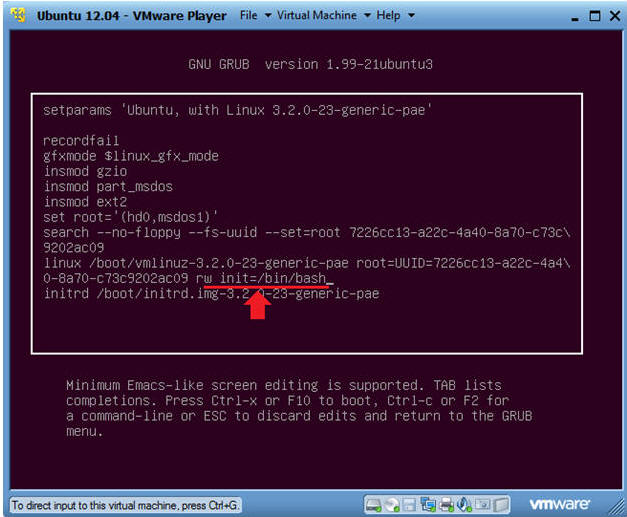This screenshot has height=517, width=627.
Task: Click the dropdown arrow beside Help
Action: click(x=411, y=16)
